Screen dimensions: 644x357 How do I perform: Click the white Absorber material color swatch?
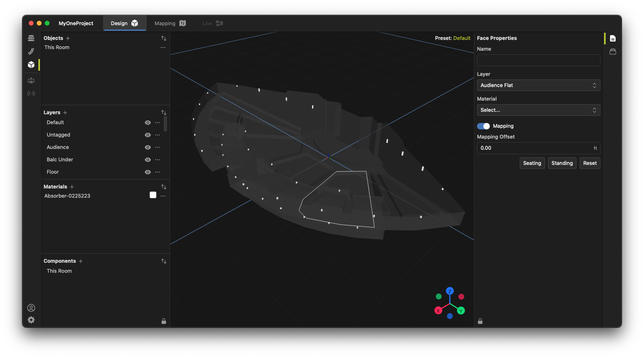coord(153,195)
